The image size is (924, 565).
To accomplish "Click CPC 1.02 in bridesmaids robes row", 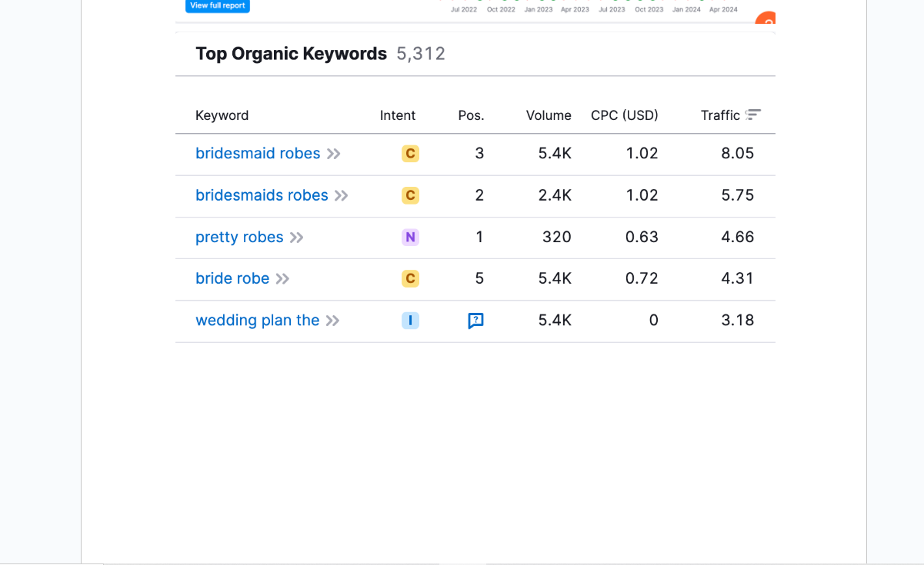I will pos(642,195).
